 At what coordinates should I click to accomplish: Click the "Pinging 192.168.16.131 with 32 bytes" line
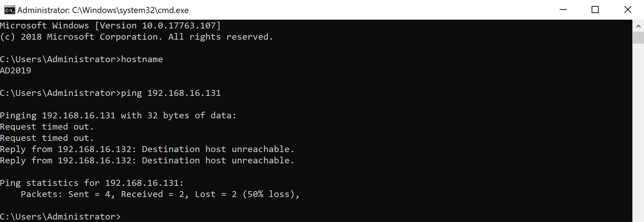tap(118, 116)
